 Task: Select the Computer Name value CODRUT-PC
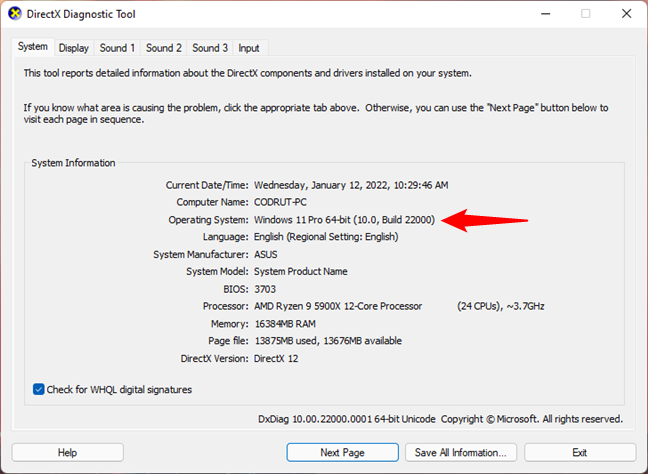coord(280,202)
